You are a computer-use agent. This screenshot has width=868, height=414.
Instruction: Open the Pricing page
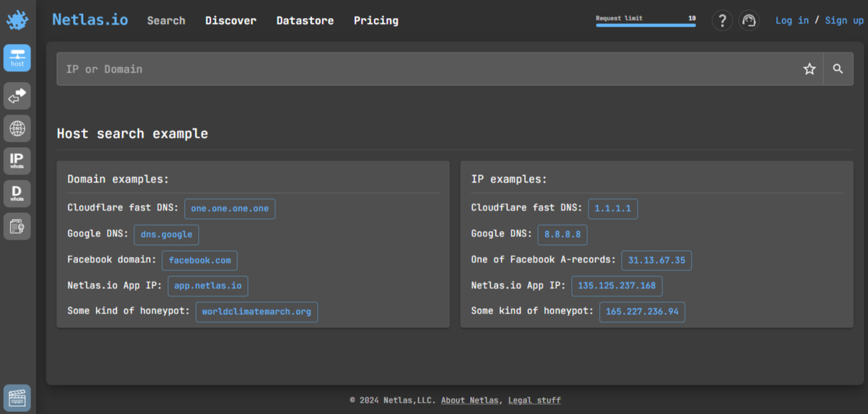click(x=376, y=21)
